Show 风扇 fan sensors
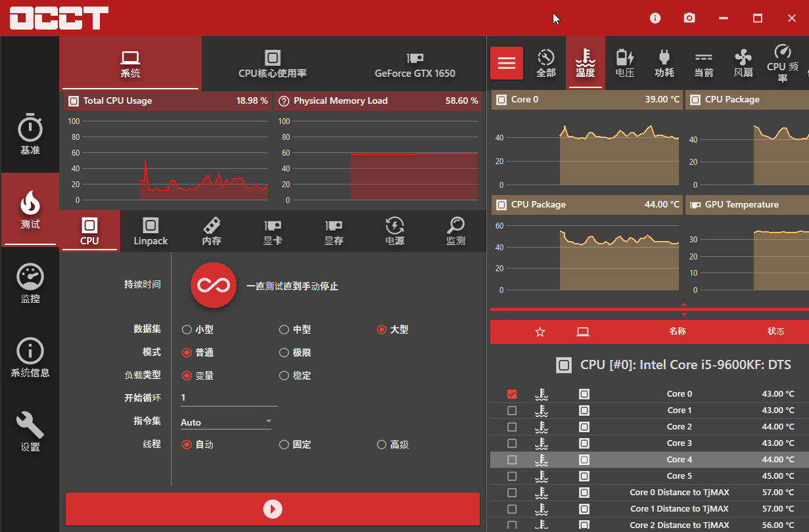The height and width of the screenshot is (532, 809). click(743, 63)
